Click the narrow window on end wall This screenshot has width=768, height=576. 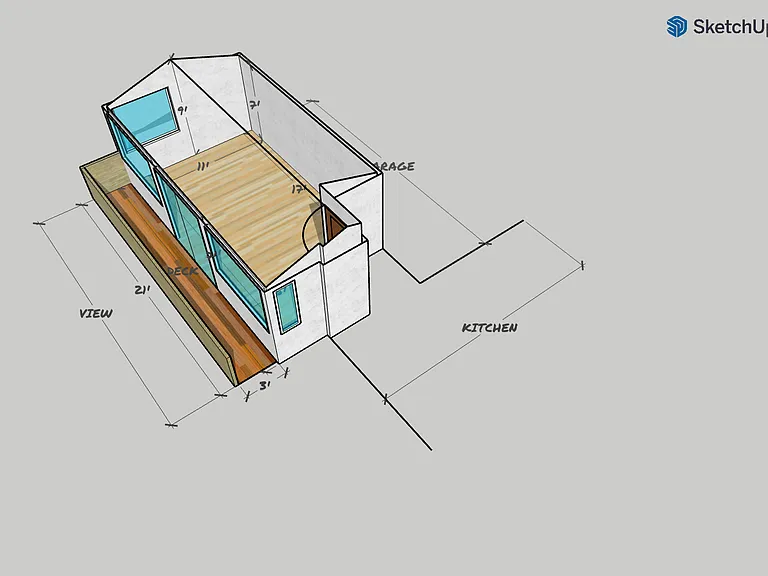286,307
